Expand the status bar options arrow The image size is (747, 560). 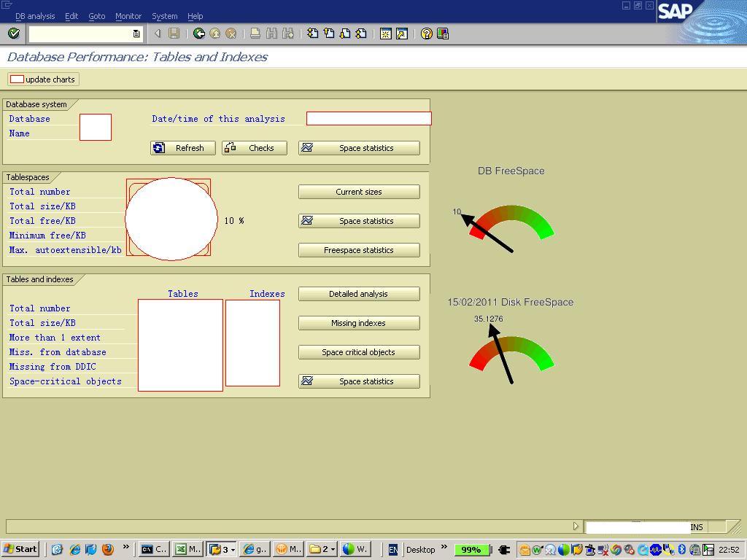tap(576, 526)
